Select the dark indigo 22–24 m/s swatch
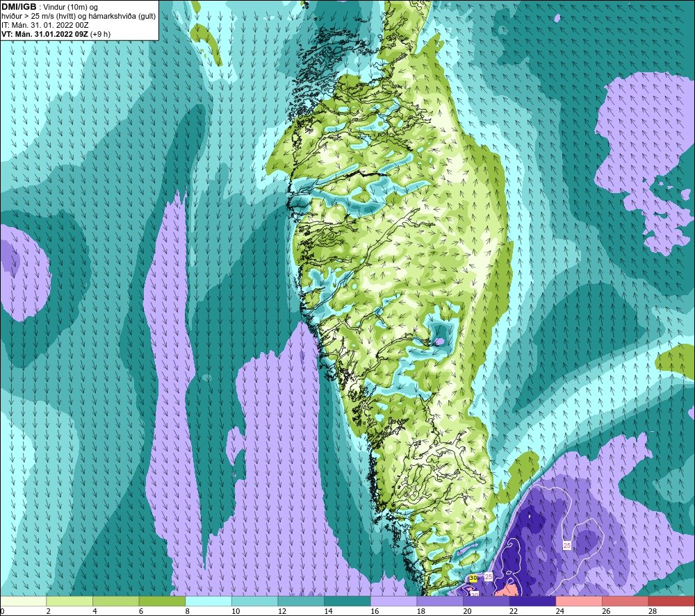Viewport: 695px width, 616px height. [x=533, y=601]
